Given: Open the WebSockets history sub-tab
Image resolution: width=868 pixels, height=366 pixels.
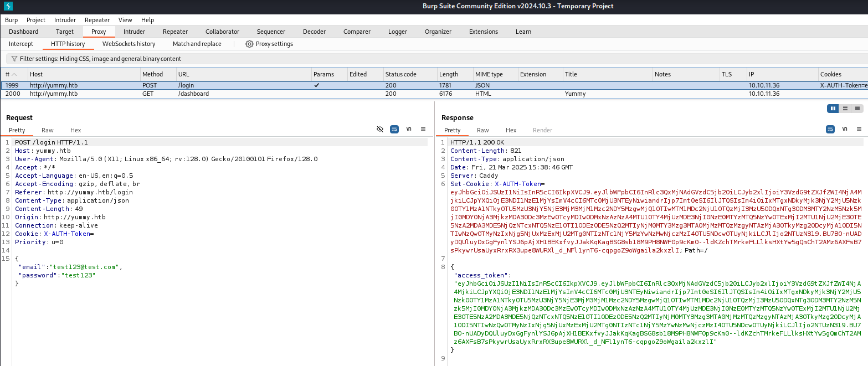Looking at the screenshot, I should 129,44.
